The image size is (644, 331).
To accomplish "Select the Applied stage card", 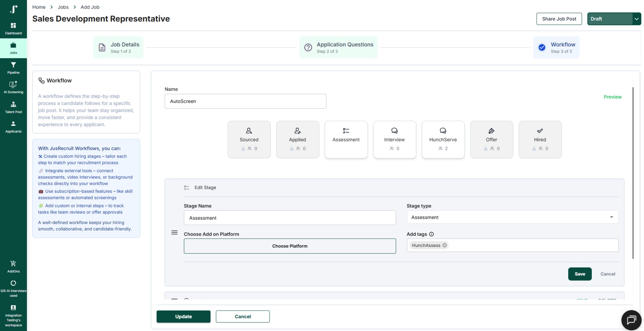I will (x=297, y=140).
